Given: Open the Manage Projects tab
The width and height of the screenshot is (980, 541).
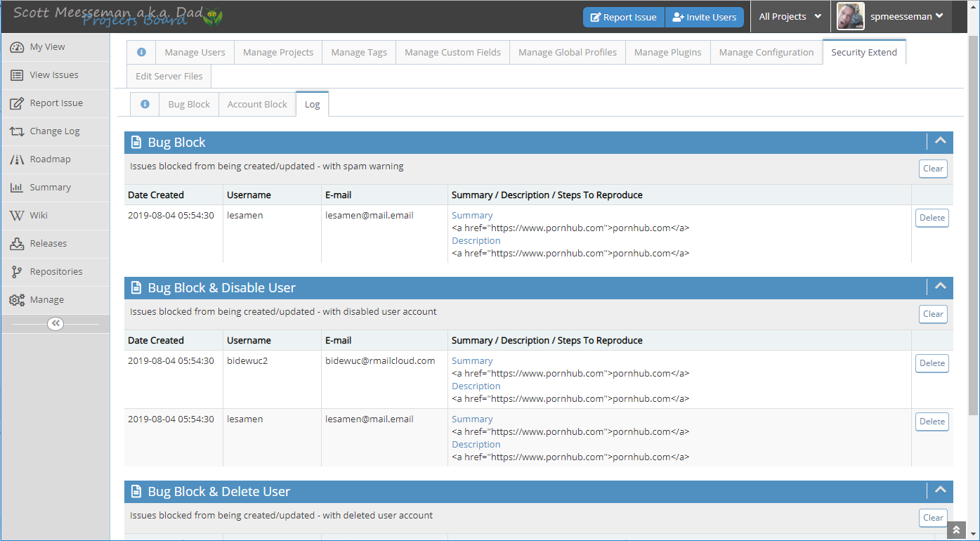Looking at the screenshot, I should click(x=278, y=52).
